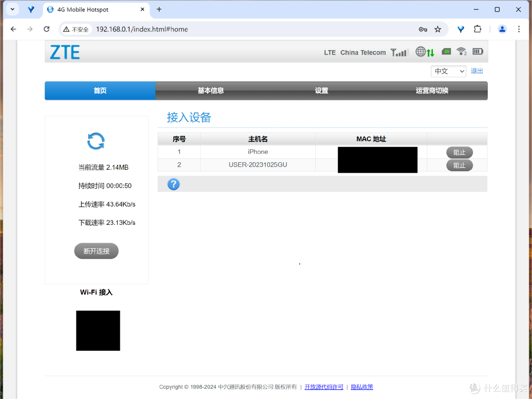
Task: Open the blue question mark help icon
Action: [x=173, y=184]
